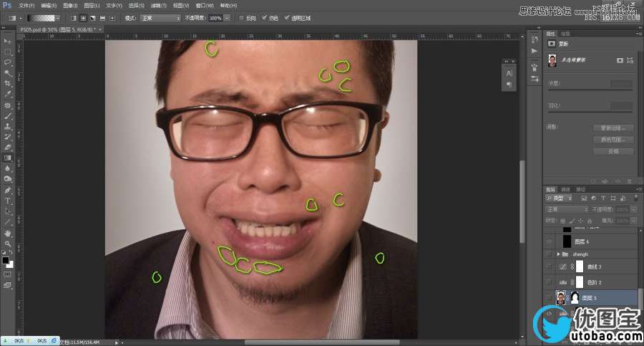Choose radial gradient style in options bar
This screenshot has height=346, width=644.
83,18
